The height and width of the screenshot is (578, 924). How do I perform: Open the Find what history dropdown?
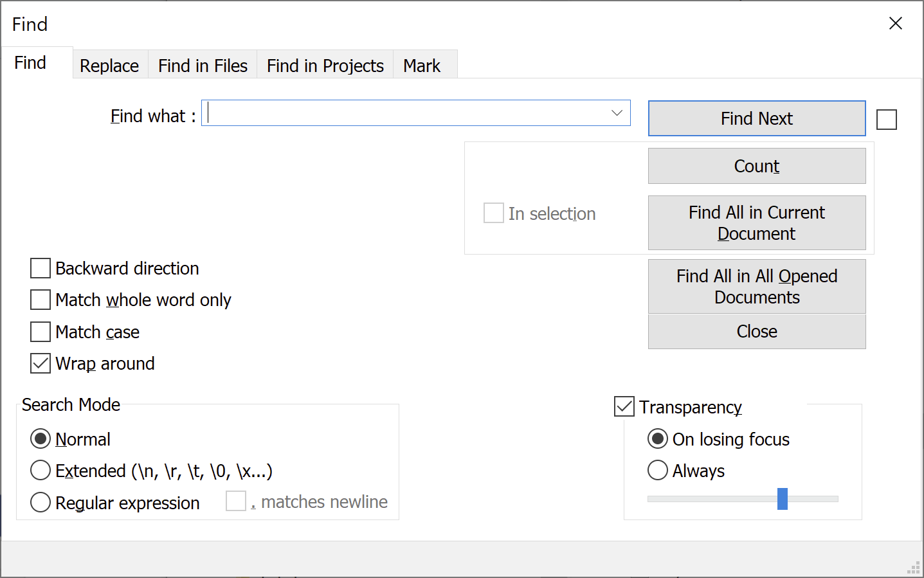(x=618, y=113)
